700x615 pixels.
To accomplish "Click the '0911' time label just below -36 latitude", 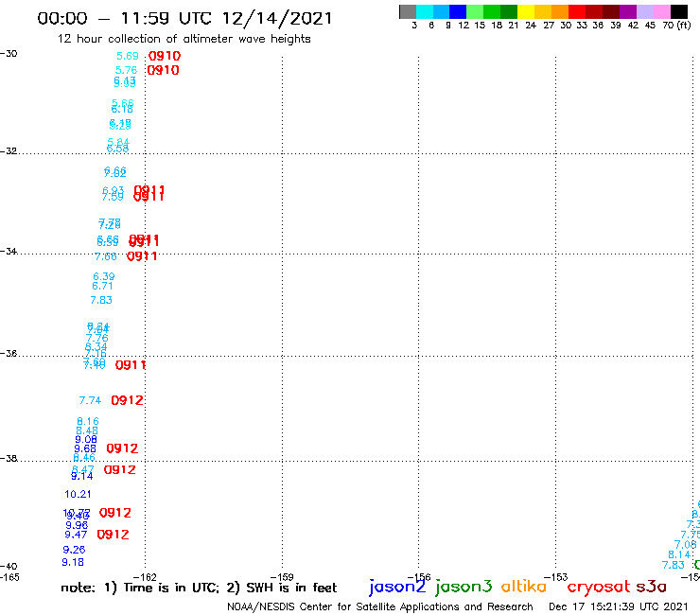I will [131, 365].
